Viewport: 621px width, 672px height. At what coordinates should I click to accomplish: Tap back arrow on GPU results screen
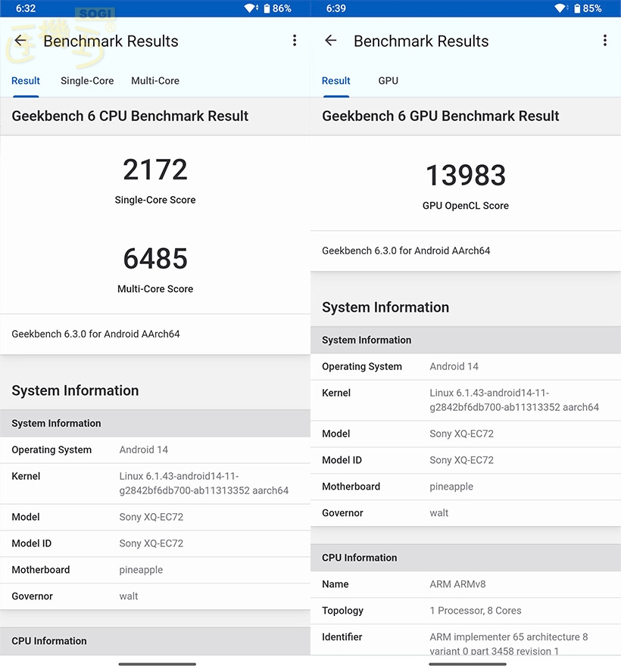click(331, 41)
